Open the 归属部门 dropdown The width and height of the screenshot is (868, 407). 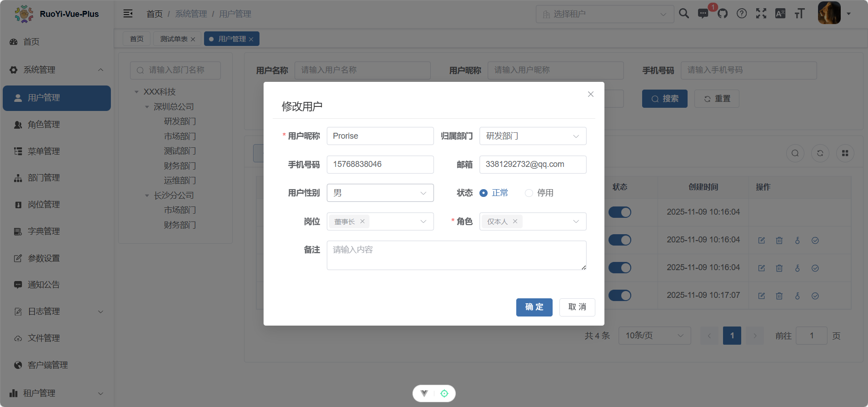[533, 136]
